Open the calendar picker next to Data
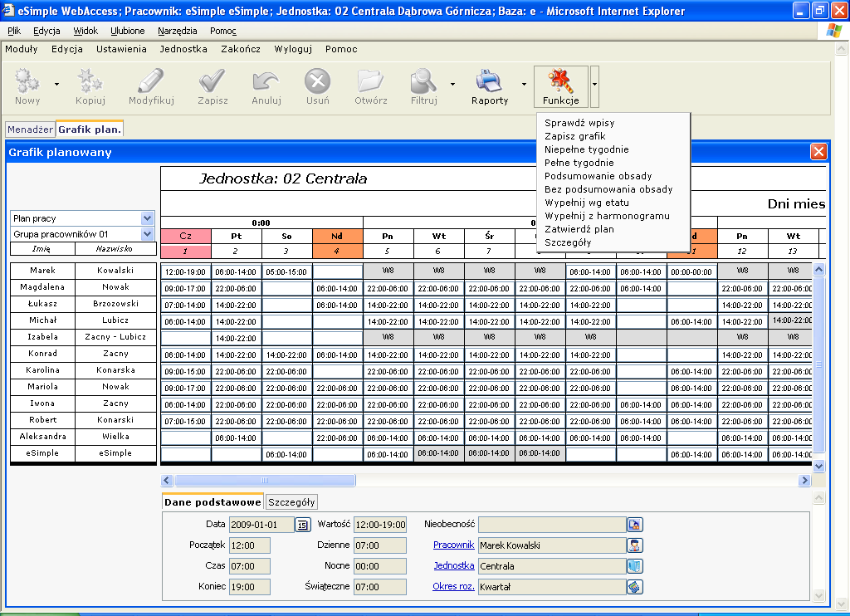The width and height of the screenshot is (850, 616). 302,525
